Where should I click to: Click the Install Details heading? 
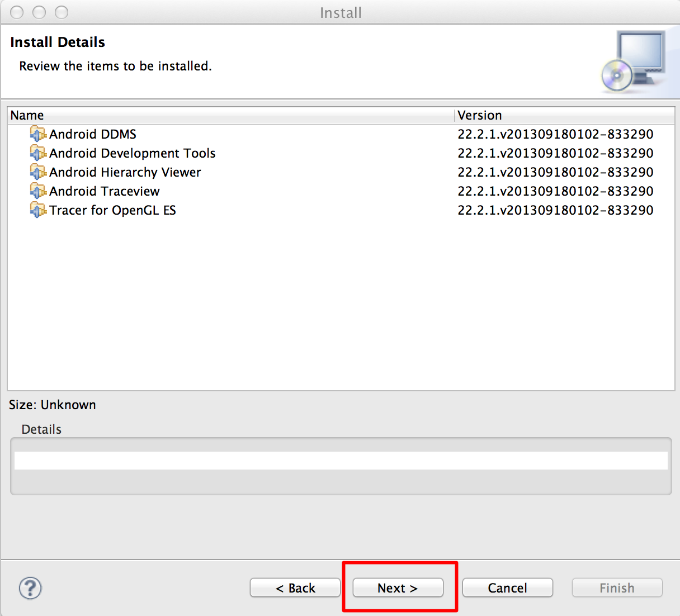pos(58,42)
